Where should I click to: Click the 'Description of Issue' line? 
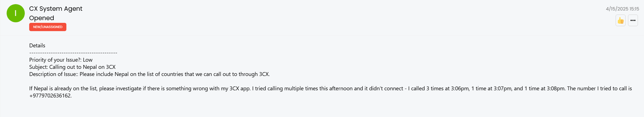[x=150, y=74]
